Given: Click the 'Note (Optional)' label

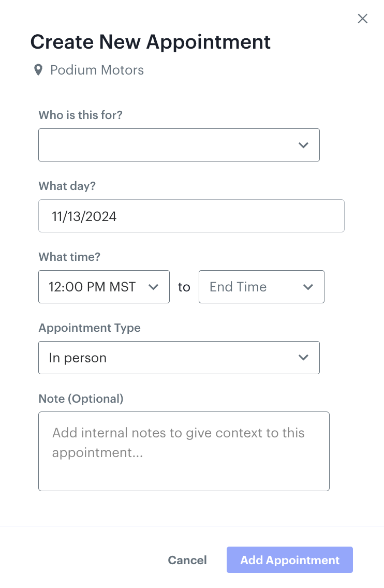Looking at the screenshot, I should click(81, 399).
